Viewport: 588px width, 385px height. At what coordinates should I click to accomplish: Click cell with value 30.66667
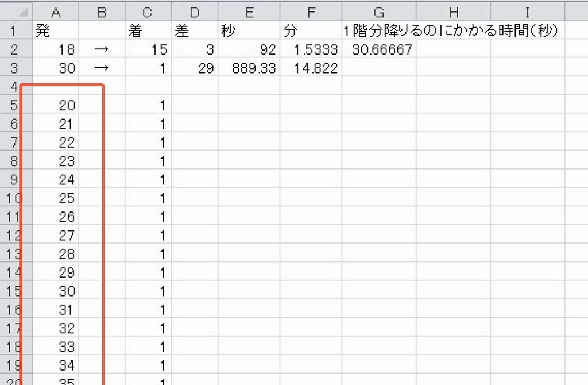tap(379, 49)
